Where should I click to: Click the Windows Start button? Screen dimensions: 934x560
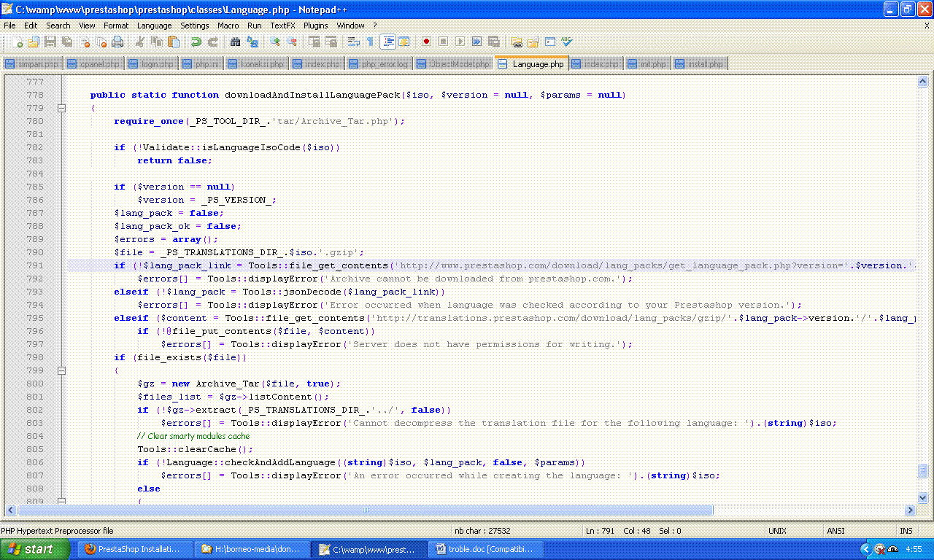tap(29, 549)
